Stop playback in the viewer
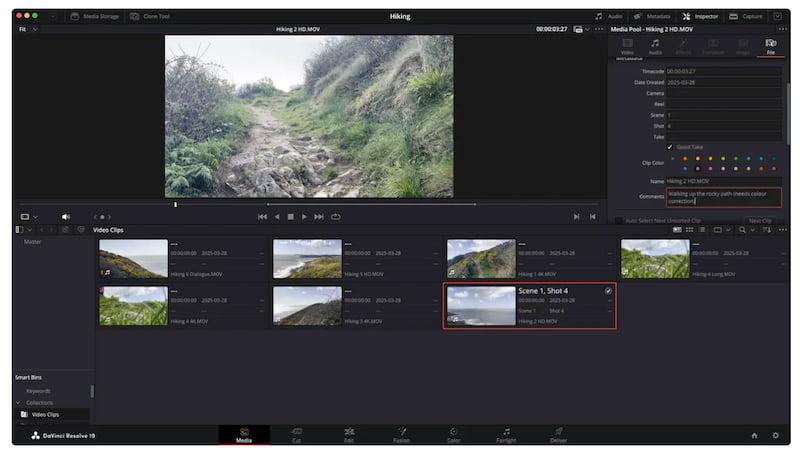The image size is (800, 454). tap(290, 217)
